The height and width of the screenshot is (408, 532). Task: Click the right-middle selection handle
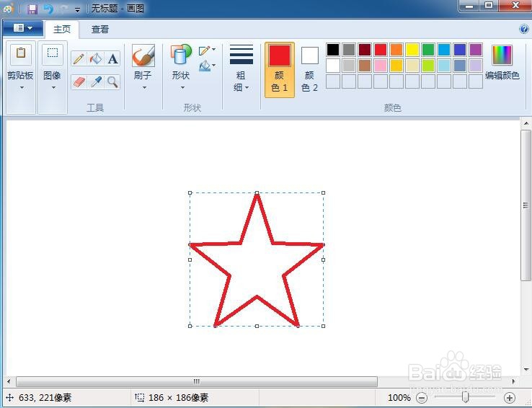(324, 260)
